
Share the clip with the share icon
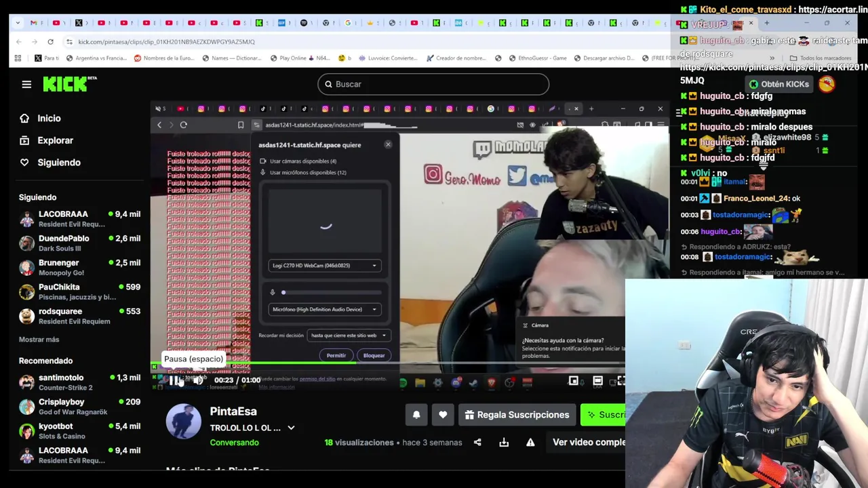477,443
